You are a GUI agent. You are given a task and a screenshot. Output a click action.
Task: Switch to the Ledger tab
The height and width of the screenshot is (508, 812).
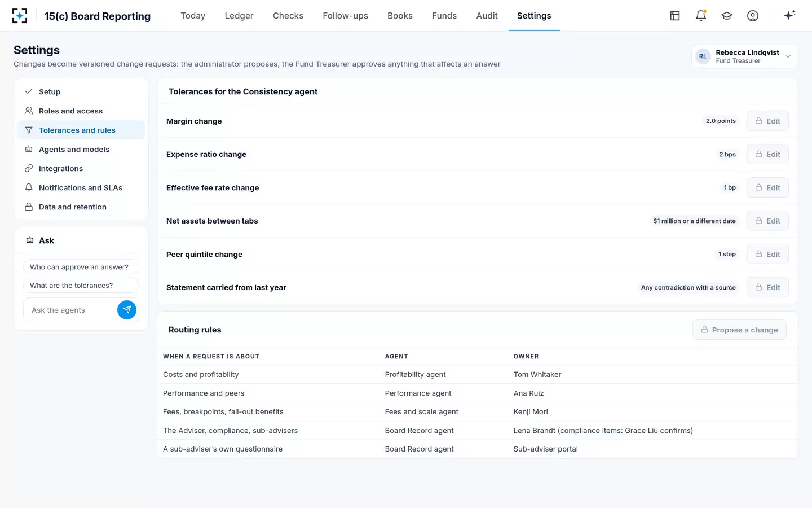239,16
